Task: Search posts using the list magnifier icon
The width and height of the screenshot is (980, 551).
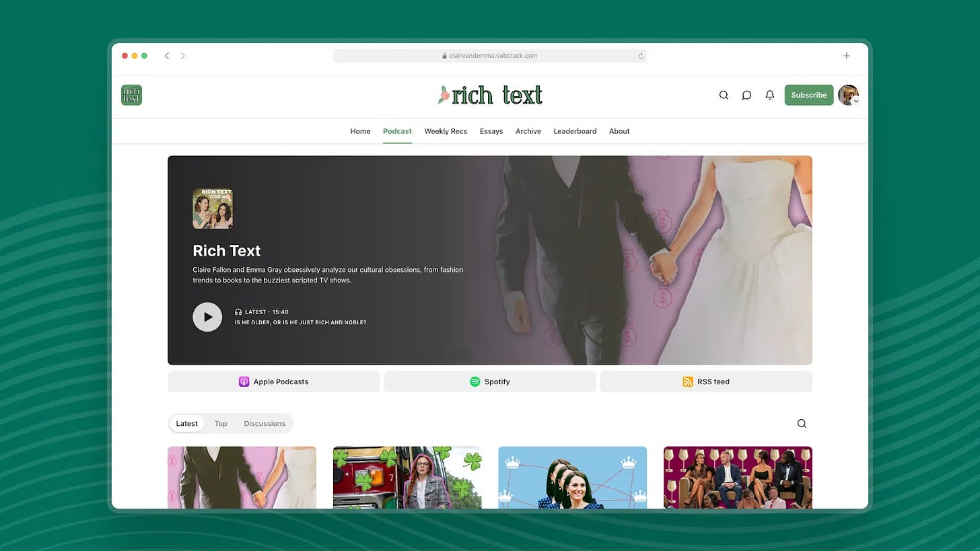Action: click(x=802, y=423)
